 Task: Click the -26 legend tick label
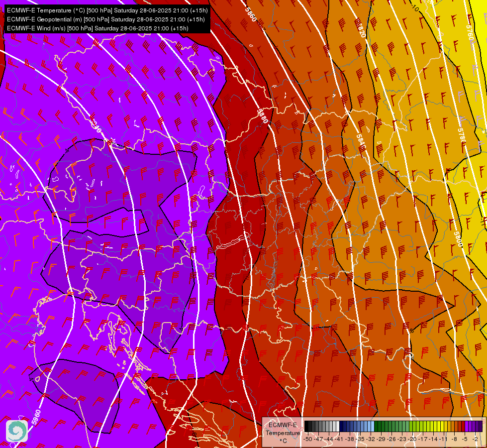391,439
